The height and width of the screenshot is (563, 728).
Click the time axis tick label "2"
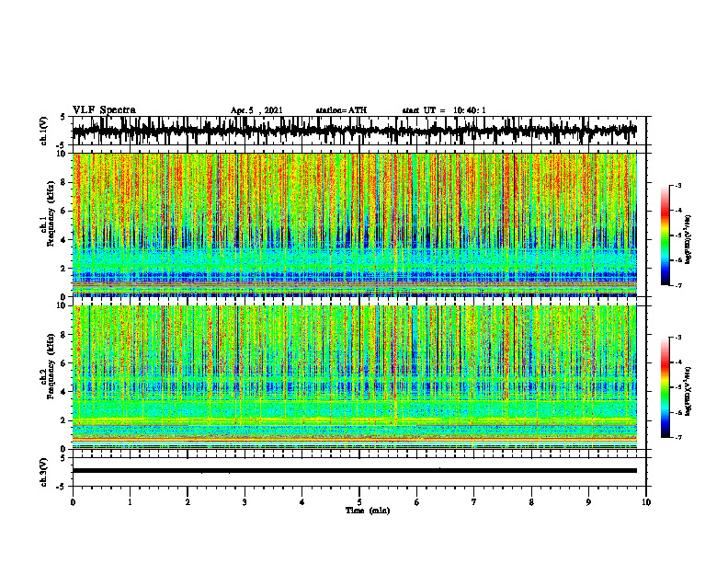(188, 502)
